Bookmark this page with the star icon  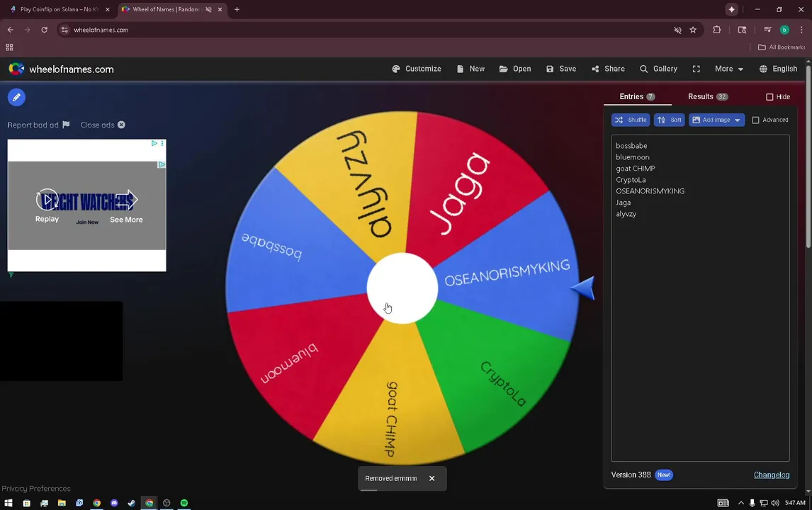click(693, 30)
